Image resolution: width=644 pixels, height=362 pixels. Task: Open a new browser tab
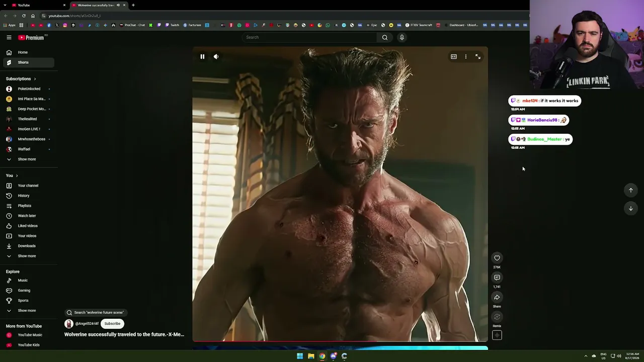click(133, 5)
